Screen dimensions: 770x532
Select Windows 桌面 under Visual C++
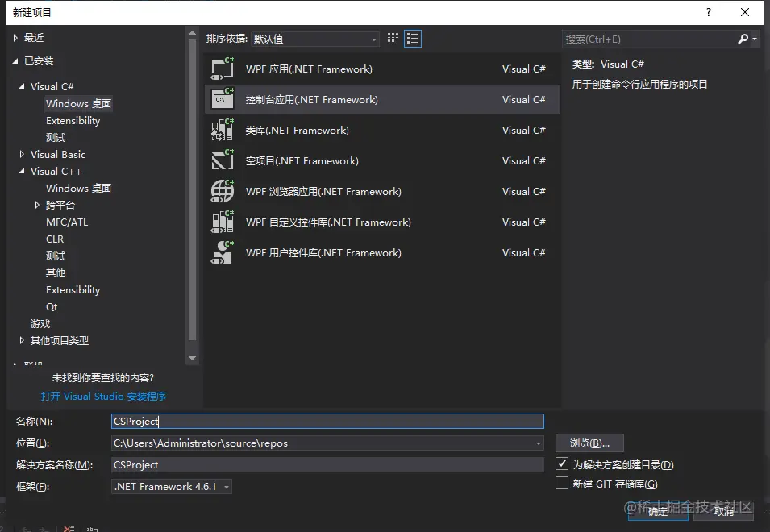(x=78, y=189)
